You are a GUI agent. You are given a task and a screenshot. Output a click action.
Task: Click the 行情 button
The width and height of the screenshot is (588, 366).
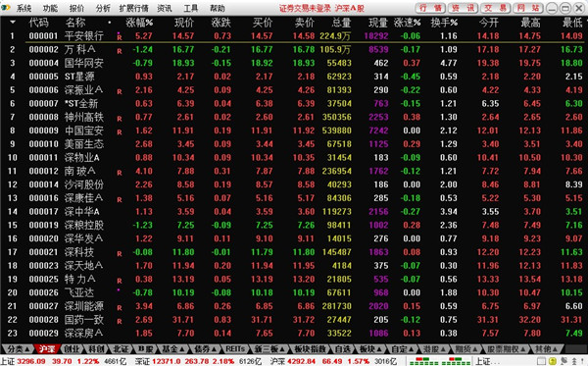point(430,8)
